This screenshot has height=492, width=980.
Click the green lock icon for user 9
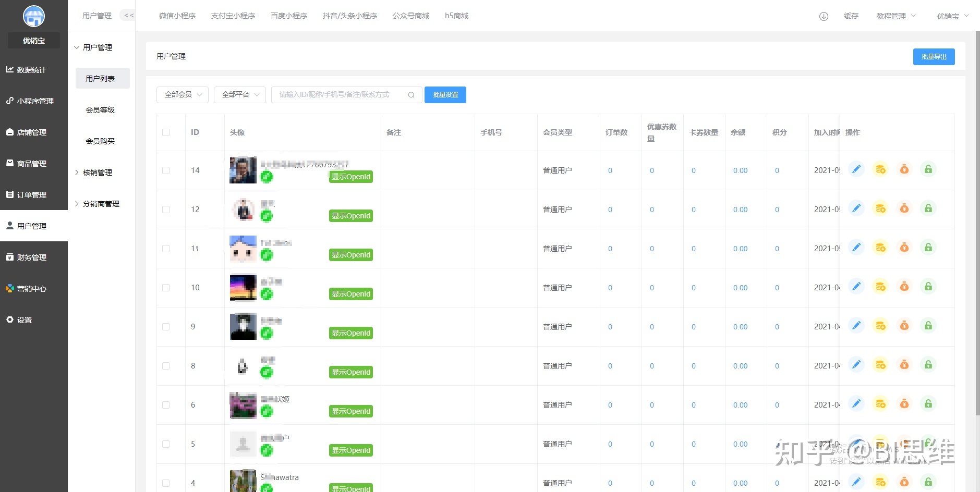point(928,326)
